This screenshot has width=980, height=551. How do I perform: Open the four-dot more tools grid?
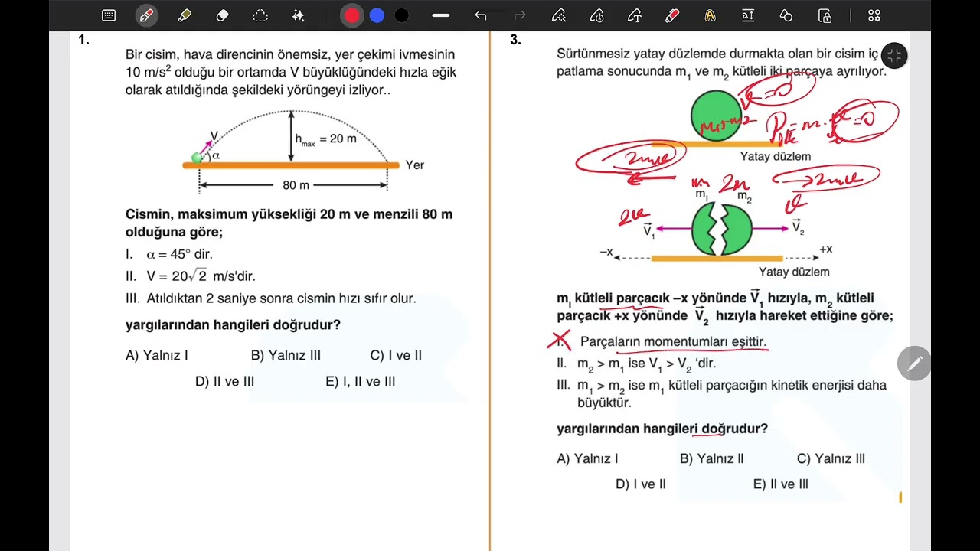[x=874, y=15]
